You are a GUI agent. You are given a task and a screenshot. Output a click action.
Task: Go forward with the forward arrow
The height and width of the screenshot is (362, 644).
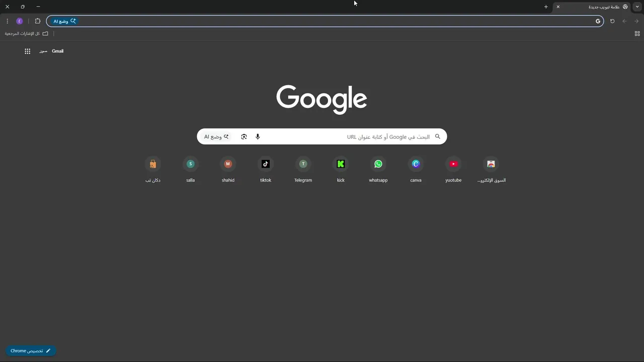click(624, 21)
